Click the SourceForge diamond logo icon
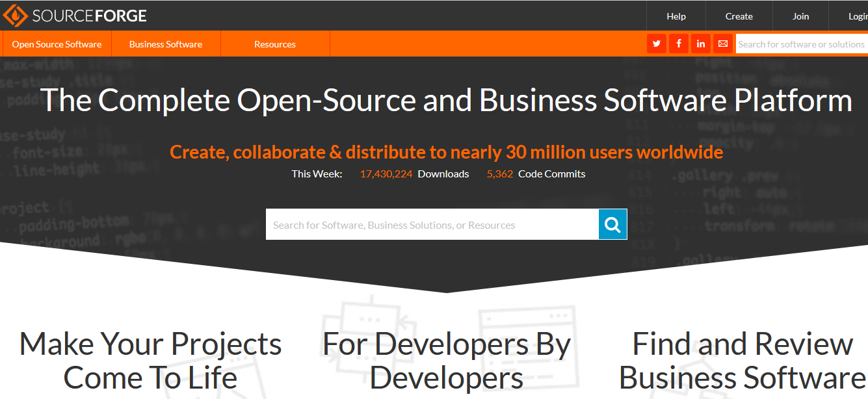Image resolution: width=868 pixels, height=399 pixels. (x=15, y=16)
